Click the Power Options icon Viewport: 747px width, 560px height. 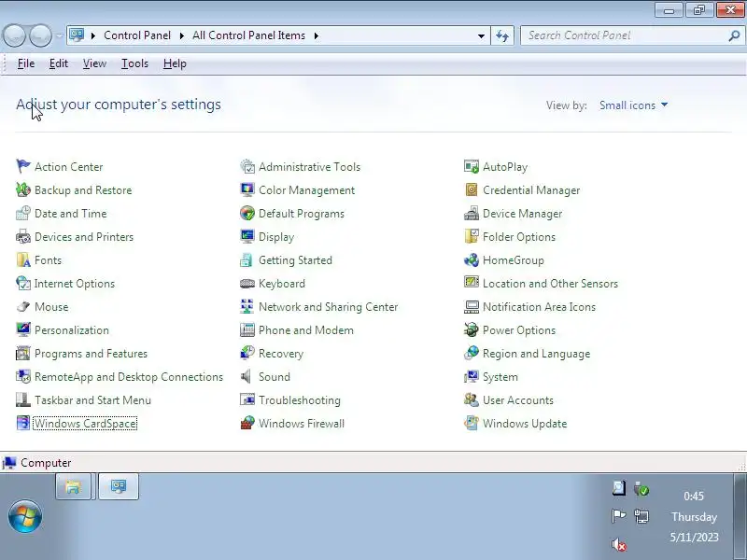(472, 330)
